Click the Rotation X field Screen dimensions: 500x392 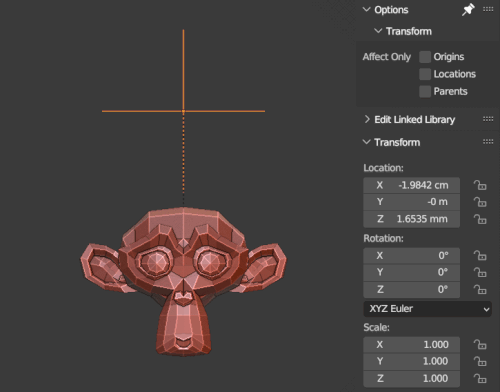[412, 255]
